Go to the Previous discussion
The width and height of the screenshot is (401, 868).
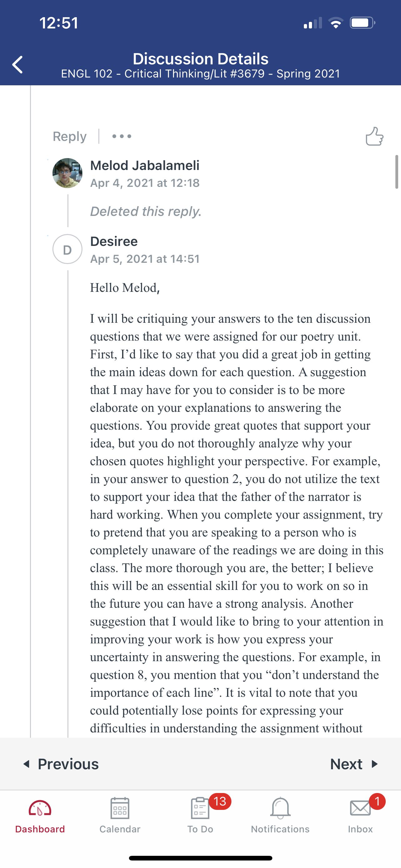click(61, 764)
